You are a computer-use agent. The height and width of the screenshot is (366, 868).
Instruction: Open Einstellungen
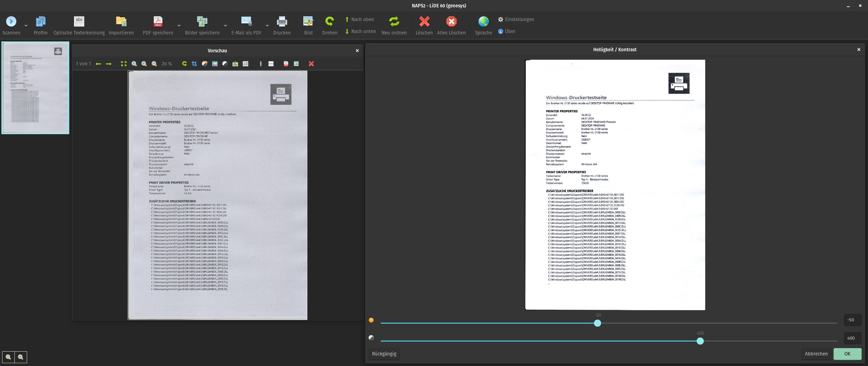click(x=516, y=19)
